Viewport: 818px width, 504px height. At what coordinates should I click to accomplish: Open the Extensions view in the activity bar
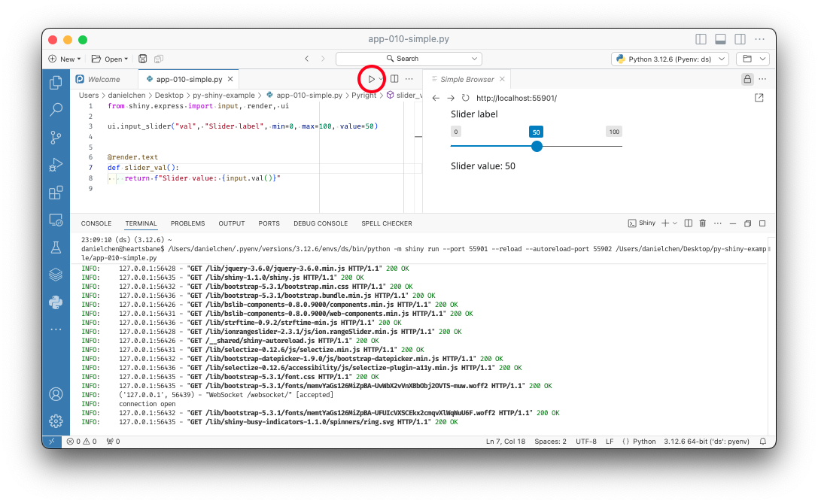coord(56,193)
